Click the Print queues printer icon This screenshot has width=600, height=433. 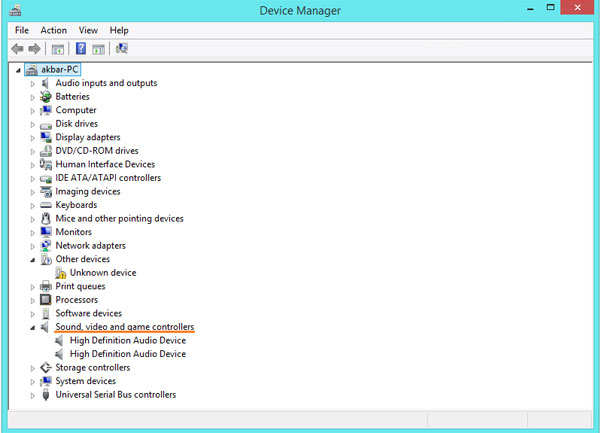tap(46, 286)
